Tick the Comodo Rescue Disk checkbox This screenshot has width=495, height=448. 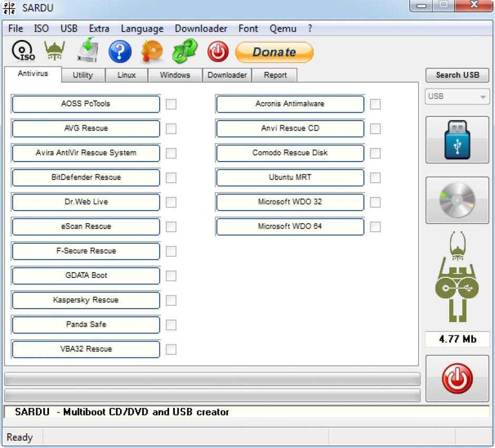[375, 153]
